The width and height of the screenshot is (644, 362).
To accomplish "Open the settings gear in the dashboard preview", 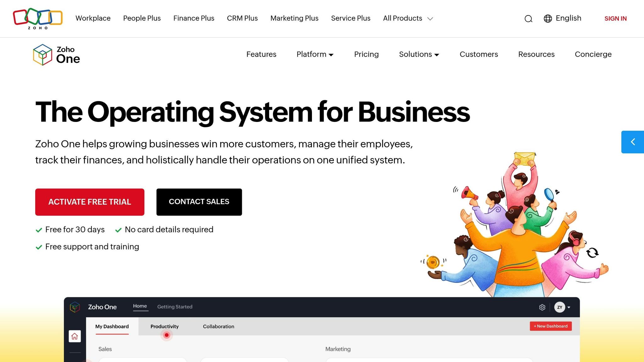I will (542, 307).
